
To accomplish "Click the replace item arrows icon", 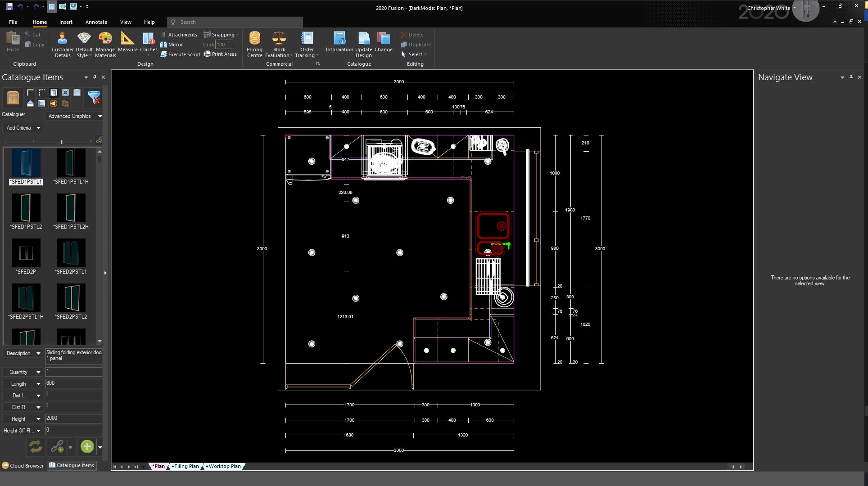I will 36,446.
